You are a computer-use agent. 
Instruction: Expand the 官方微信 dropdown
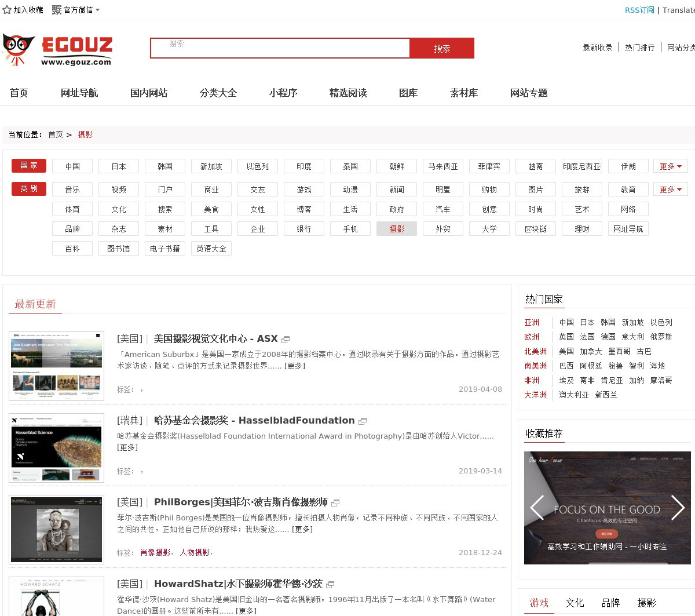click(x=97, y=10)
